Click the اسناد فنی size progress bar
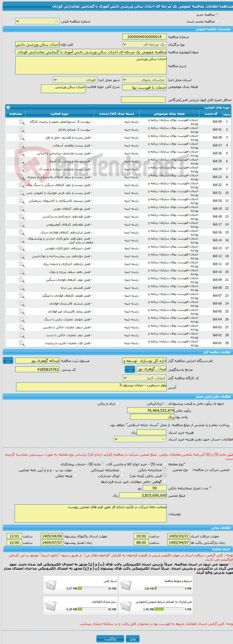Screen dimensions: 233x644 tap(92, 589)
